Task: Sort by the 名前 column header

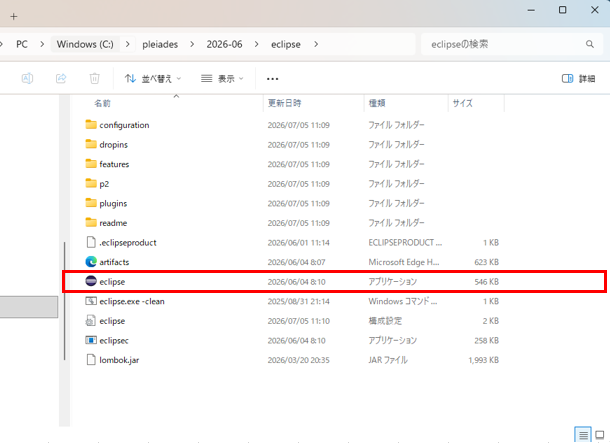Action: [x=102, y=103]
